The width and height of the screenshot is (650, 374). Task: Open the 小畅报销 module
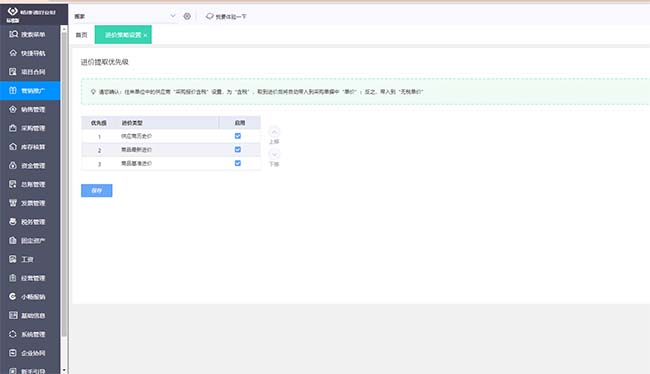tap(27, 297)
